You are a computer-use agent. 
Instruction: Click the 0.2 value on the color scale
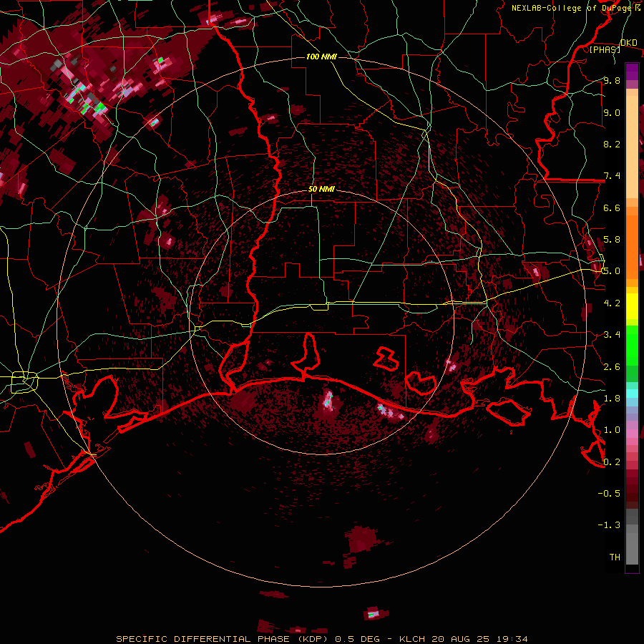tap(612, 462)
